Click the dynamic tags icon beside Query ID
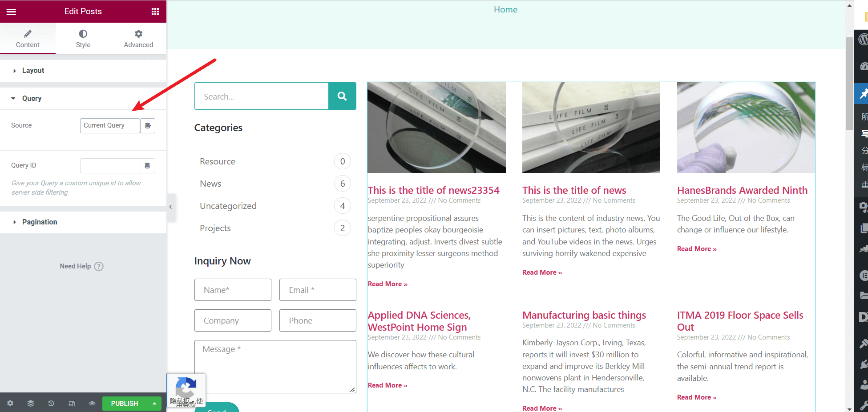868x412 pixels. pyautogui.click(x=147, y=166)
